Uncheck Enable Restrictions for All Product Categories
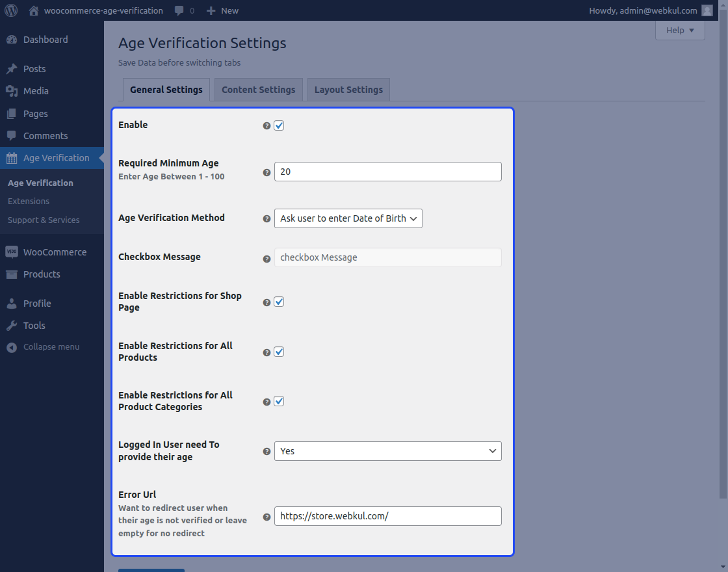728x572 pixels. (279, 401)
